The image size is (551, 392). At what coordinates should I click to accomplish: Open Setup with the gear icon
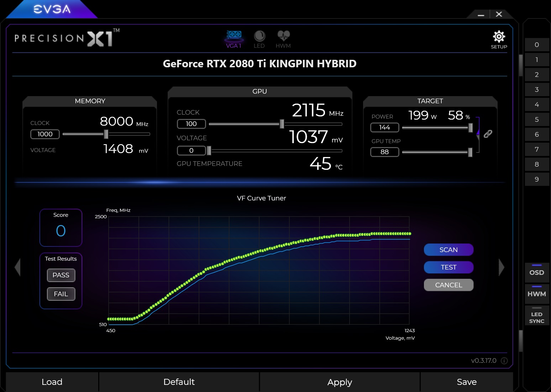point(499,37)
